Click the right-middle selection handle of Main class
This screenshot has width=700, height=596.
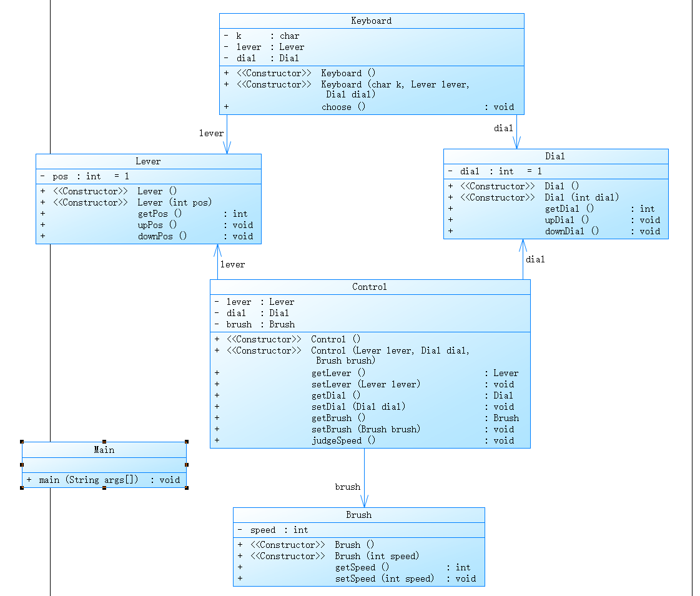point(187,465)
